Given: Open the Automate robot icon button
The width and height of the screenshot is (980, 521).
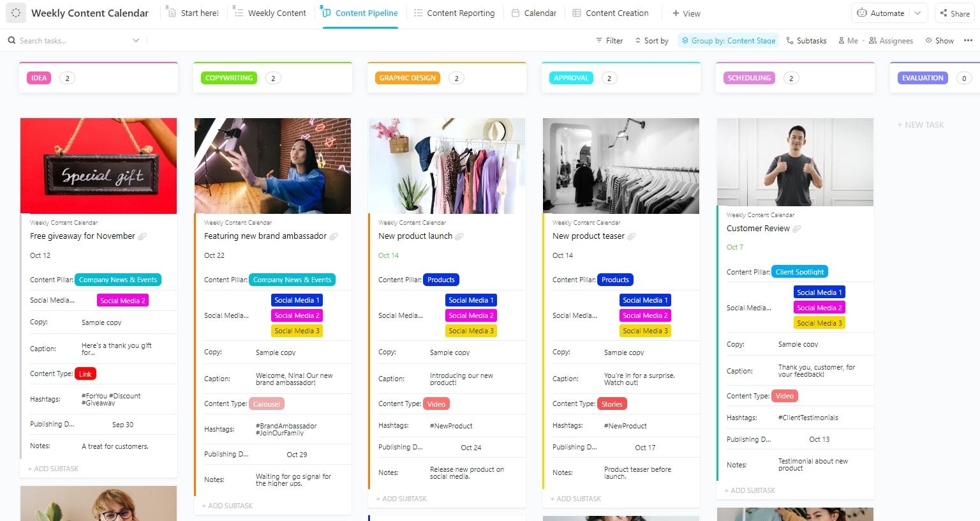Looking at the screenshot, I should click(861, 13).
